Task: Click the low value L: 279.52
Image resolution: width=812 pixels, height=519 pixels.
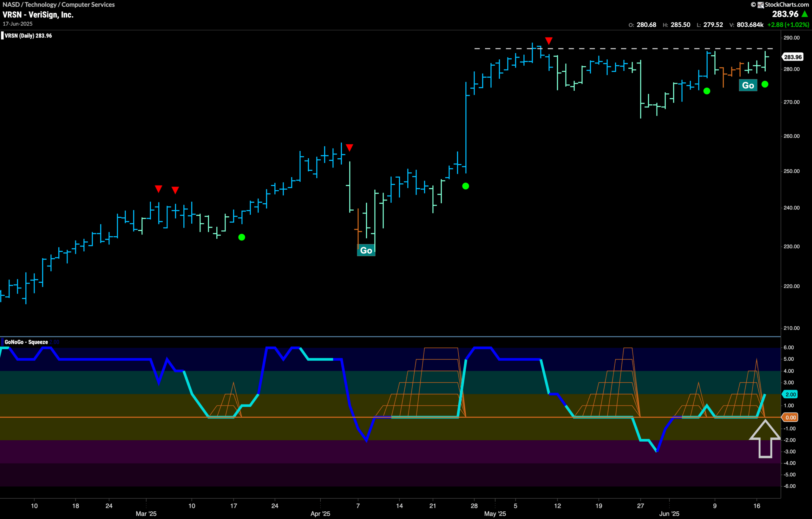Action: (x=710, y=25)
